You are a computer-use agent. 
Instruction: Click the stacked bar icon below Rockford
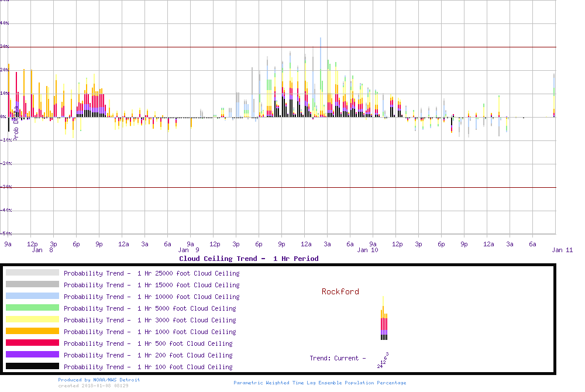[384, 319]
